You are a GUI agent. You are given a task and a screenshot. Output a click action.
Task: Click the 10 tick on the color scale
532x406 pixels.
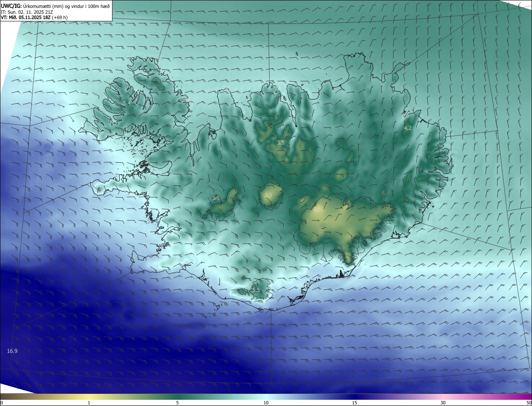(266, 403)
